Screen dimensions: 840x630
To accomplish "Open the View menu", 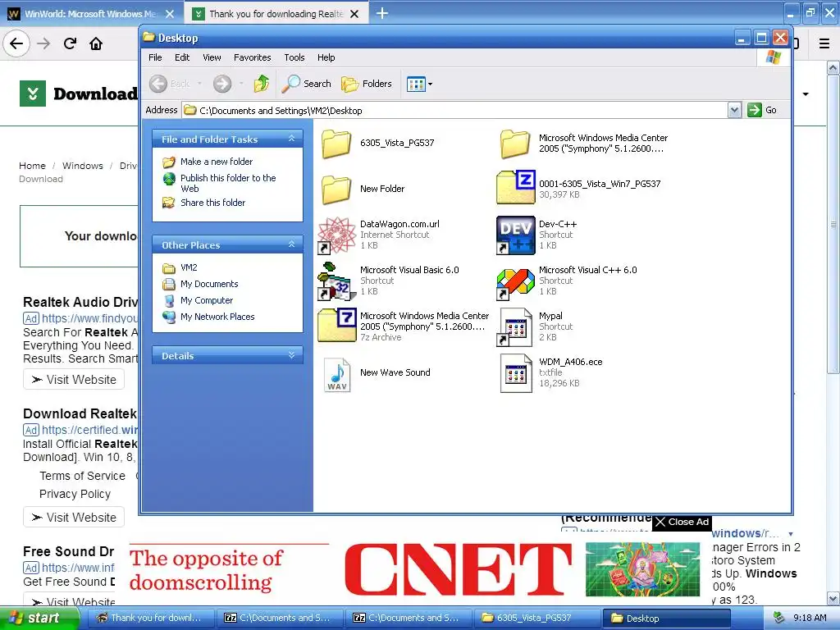I will tap(212, 57).
